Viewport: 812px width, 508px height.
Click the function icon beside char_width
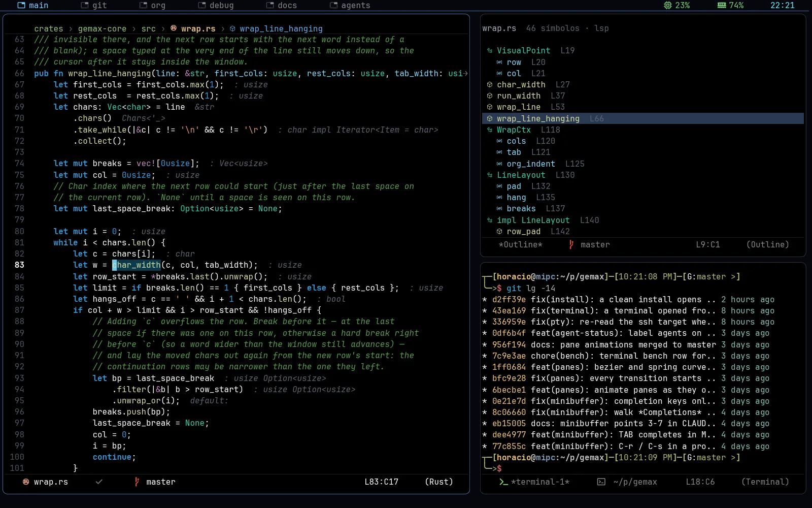click(490, 85)
